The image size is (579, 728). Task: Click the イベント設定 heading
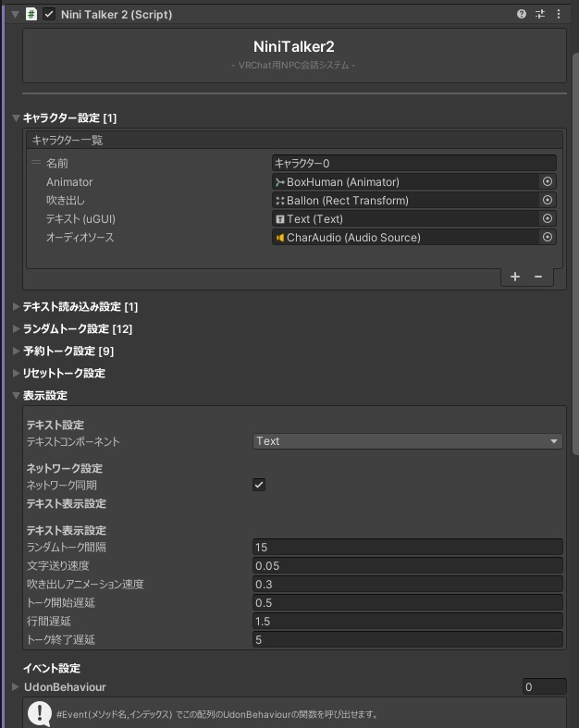click(52, 668)
